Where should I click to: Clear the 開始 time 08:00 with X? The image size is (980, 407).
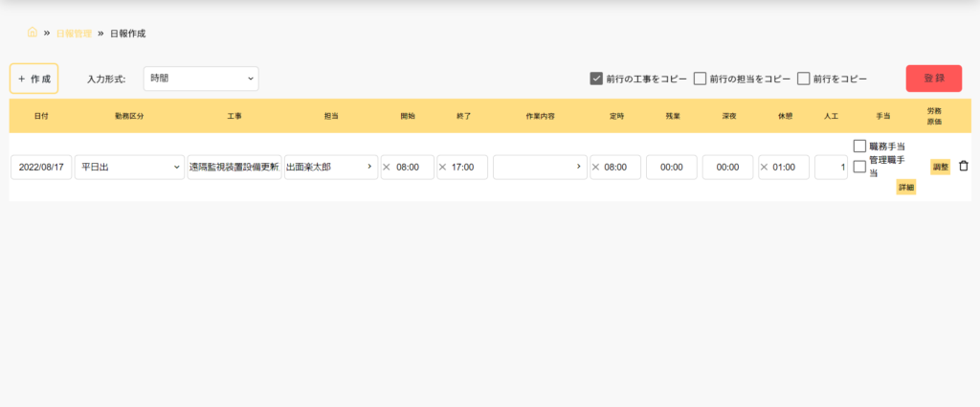coord(387,167)
